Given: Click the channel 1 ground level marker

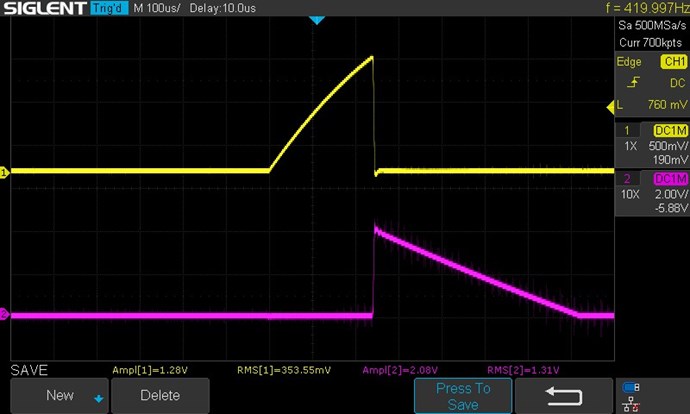Looking at the screenshot, I should click(x=4, y=172).
